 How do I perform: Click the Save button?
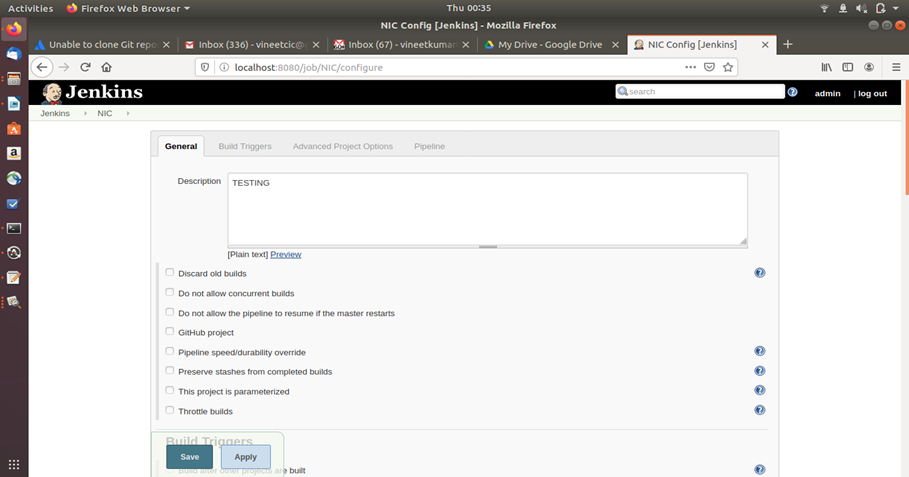point(190,457)
